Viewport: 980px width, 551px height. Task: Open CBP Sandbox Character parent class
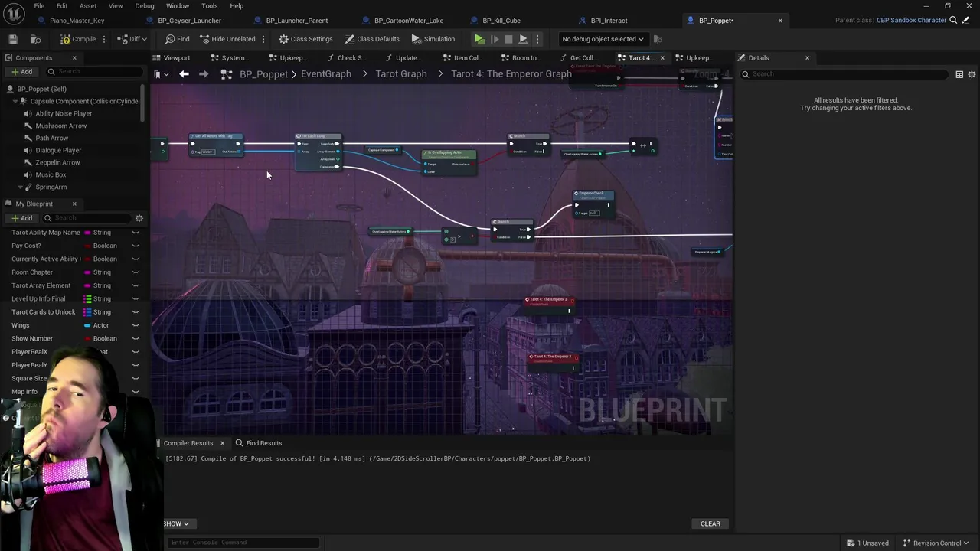911,21
